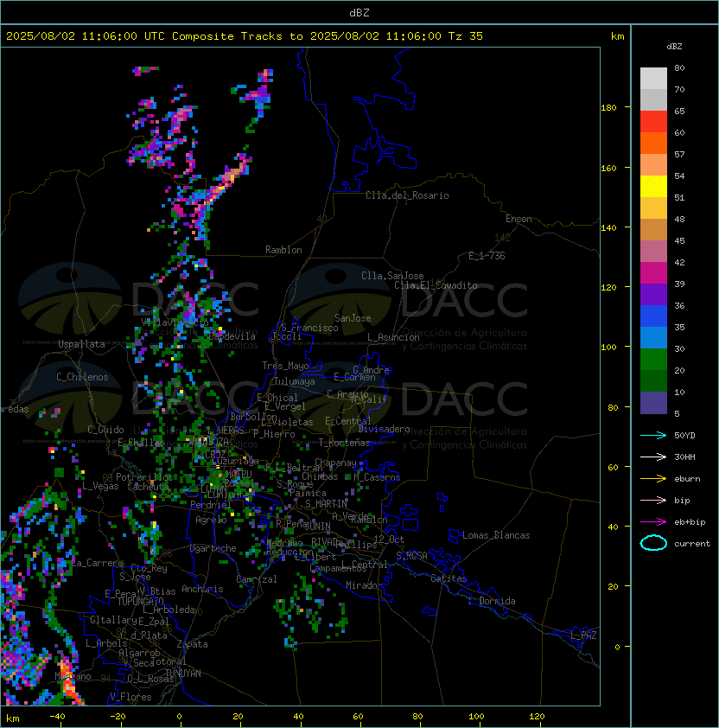719x728 pixels.
Task: Click the 'Tz 35' header text
Action: (466, 36)
